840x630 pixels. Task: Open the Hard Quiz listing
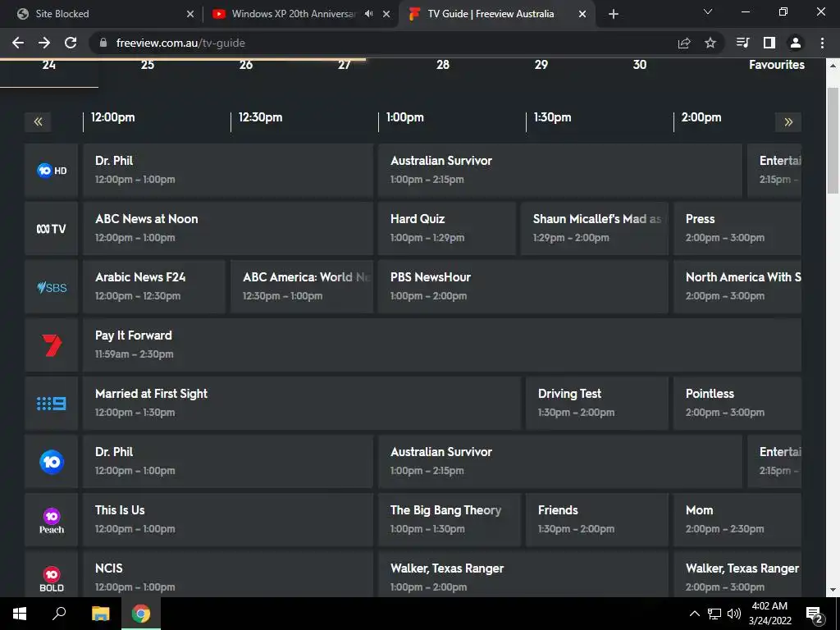pos(447,229)
